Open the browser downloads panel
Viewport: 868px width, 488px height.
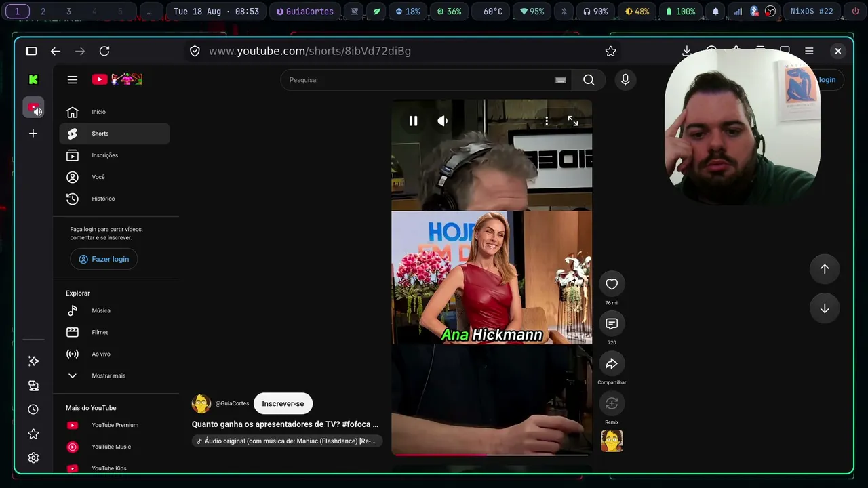[x=687, y=51]
